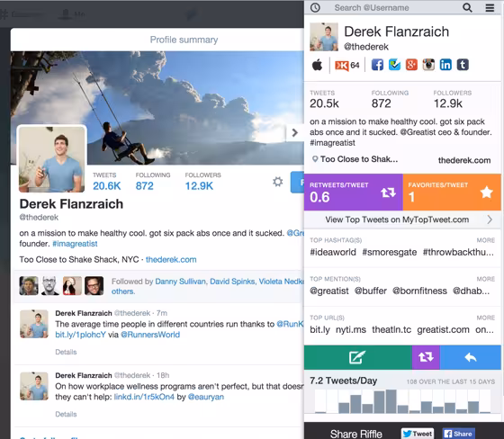Open Derek's Facebook profile icon
This screenshot has width=504, height=439.
(x=377, y=65)
